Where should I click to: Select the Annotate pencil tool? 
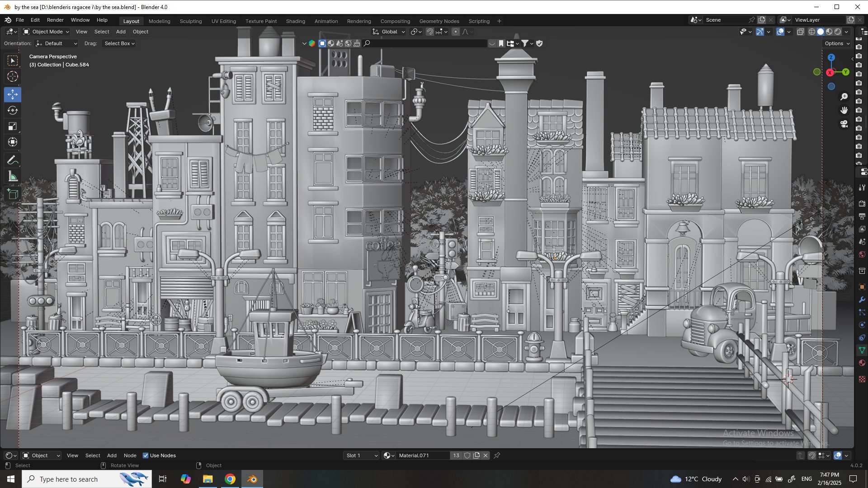click(13, 160)
